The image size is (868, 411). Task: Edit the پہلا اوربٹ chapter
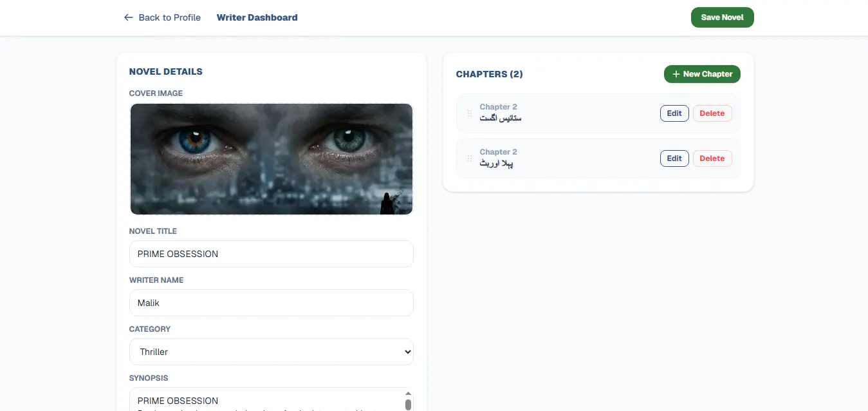click(674, 158)
